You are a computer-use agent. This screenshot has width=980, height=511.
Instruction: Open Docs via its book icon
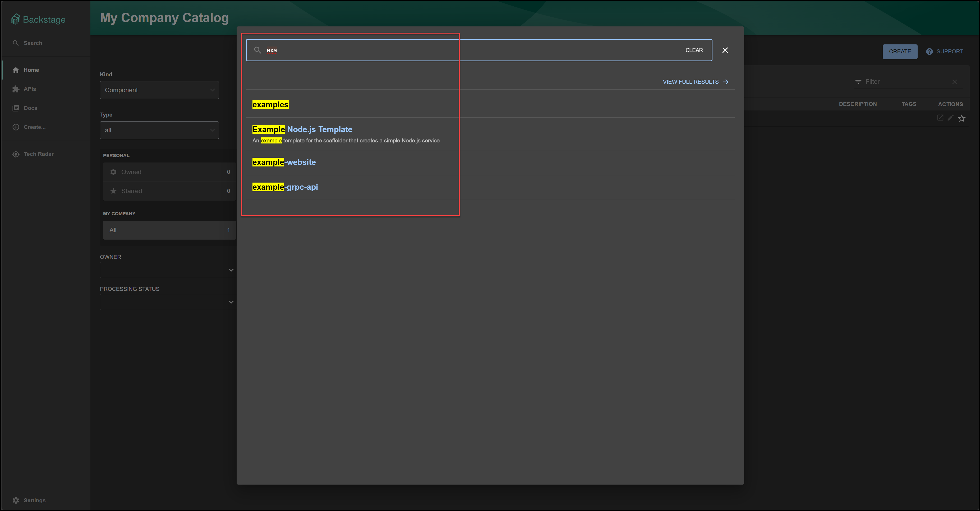pyautogui.click(x=16, y=108)
